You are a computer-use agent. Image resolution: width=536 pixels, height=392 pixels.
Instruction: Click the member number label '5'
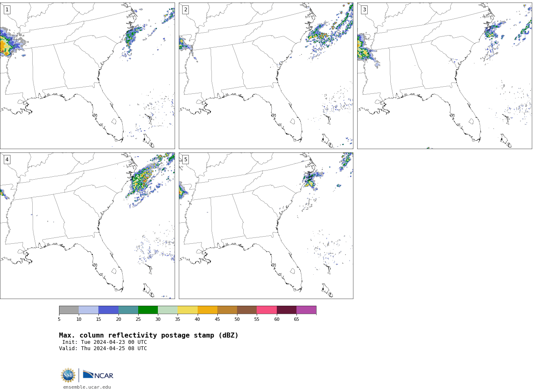186,160
